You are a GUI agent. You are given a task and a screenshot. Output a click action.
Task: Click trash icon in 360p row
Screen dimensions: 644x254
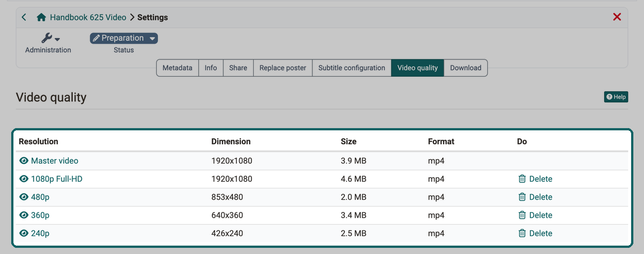click(522, 215)
